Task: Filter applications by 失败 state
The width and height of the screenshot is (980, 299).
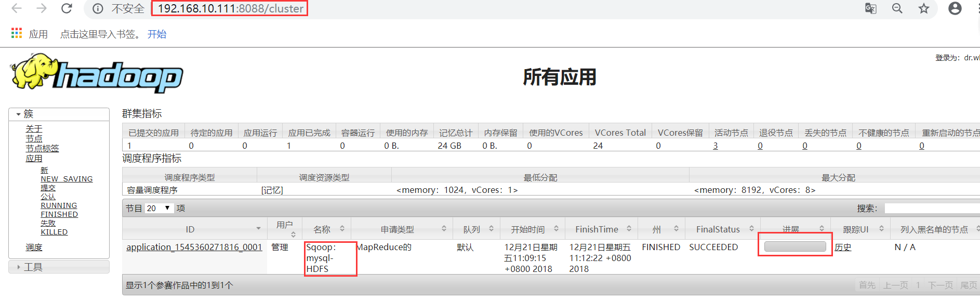Action: [x=48, y=223]
